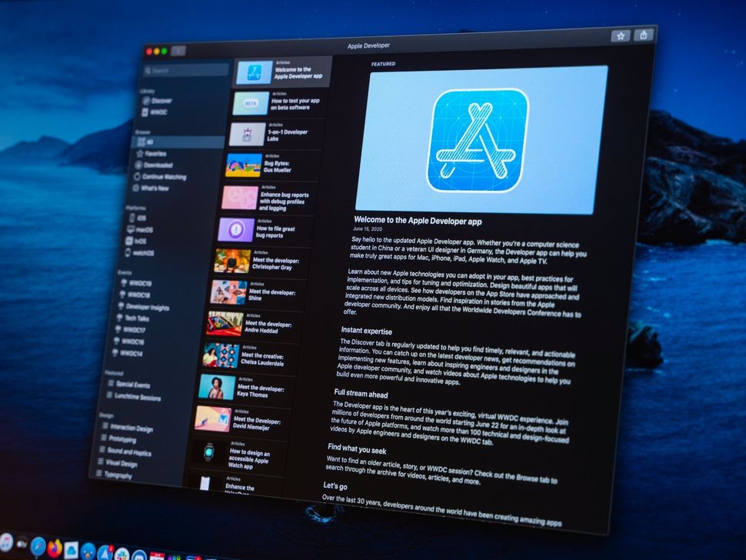The image size is (746, 560).
Task: Open What's New in the sidebar
Action: (165, 188)
